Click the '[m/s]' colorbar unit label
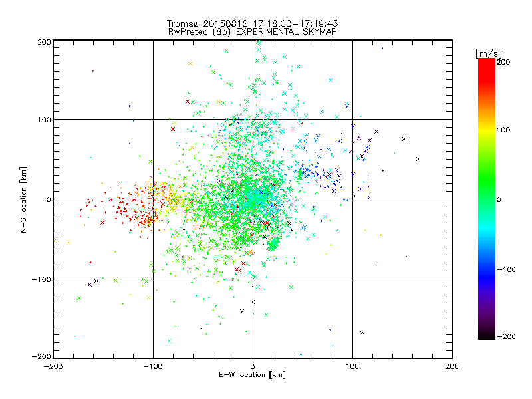Screen dimensions: 532x399 tap(489, 53)
